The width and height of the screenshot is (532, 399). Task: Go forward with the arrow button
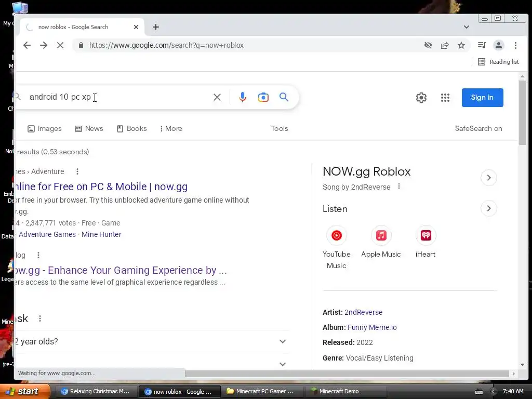click(x=44, y=45)
